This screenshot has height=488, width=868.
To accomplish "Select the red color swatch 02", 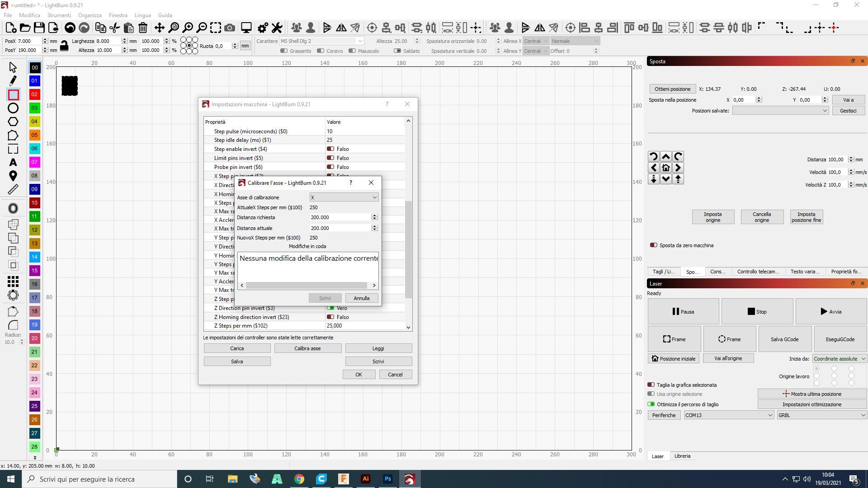I will [x=34, y=94].
